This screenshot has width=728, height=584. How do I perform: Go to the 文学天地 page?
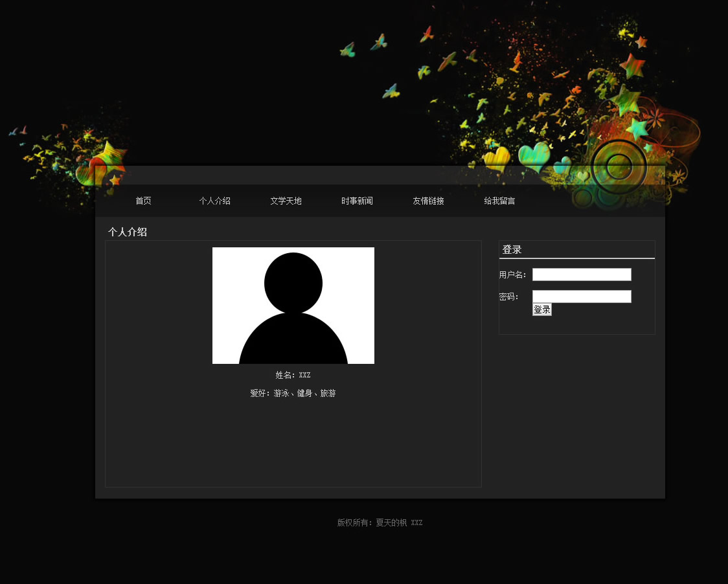pyautogui.click(x=286, y=201)
